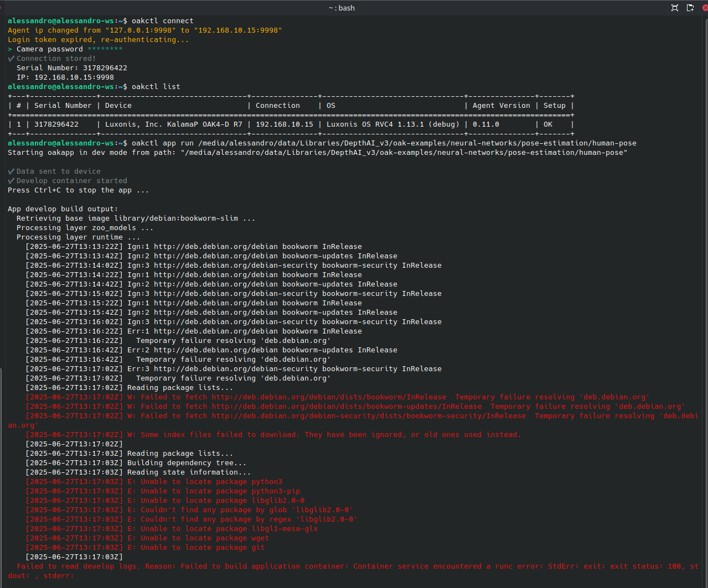The height and width of the screenshot is (588, 708).
Task: Open the failed-fetch bookworm-updates/InRelease URL
Action: (x=347, y=407)
